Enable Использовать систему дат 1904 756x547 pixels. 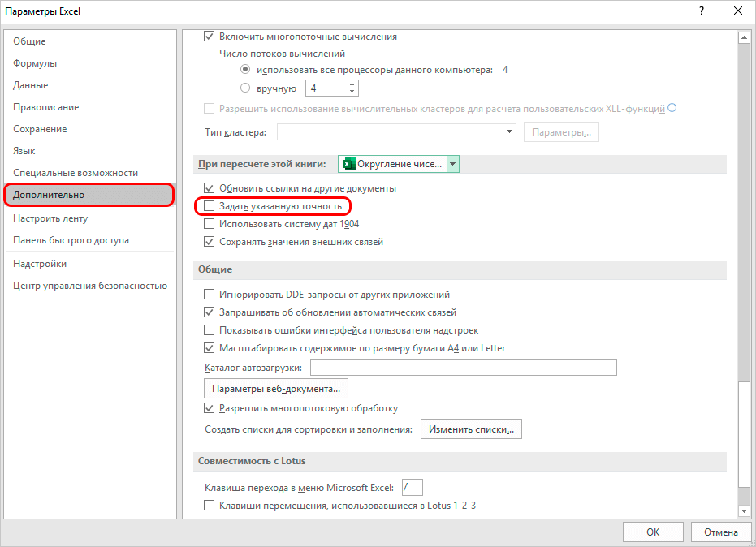click(209, 224)
